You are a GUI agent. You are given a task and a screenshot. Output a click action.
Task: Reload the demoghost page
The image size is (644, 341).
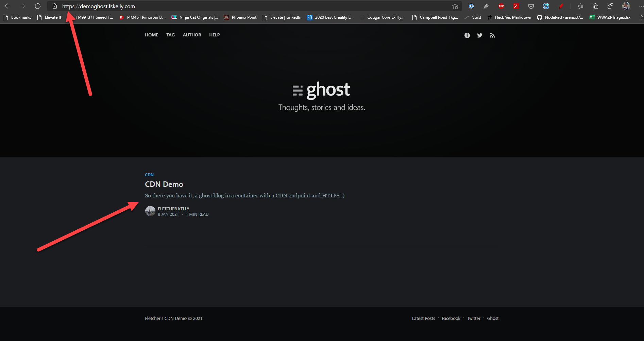coord(38,6)
